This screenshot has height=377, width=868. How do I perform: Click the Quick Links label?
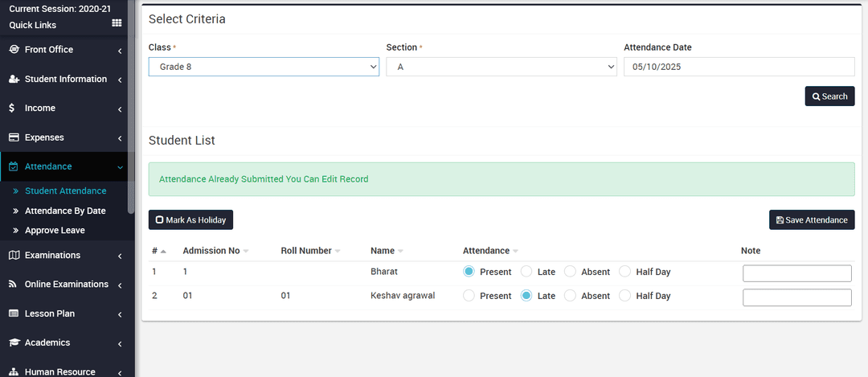pyautogui.click(x=33, y=25)
